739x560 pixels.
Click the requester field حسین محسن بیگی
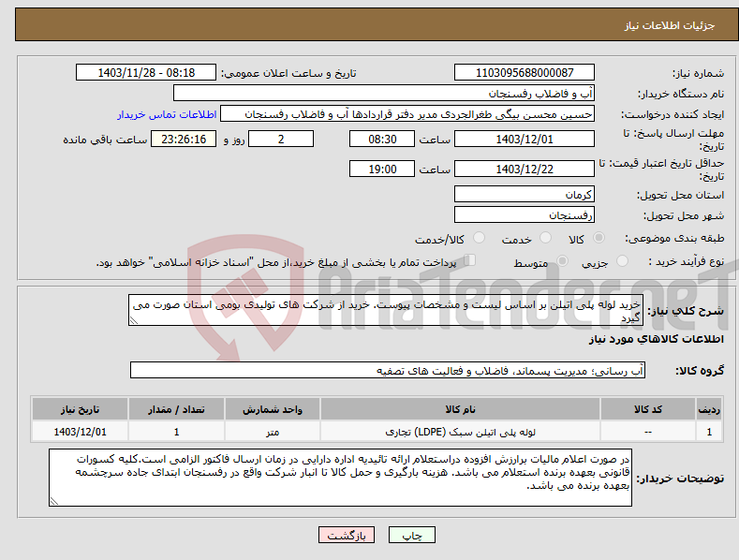click(x=407, y=113)
